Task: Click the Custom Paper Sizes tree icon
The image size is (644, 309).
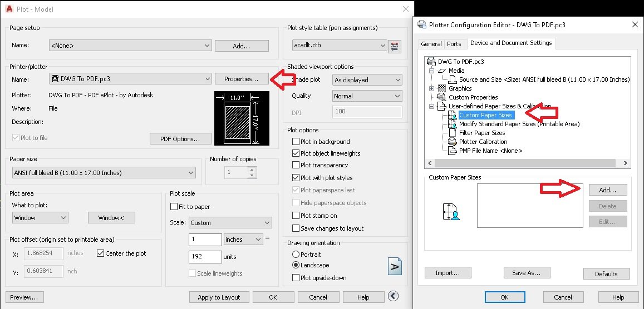Action: pos(452,115)
